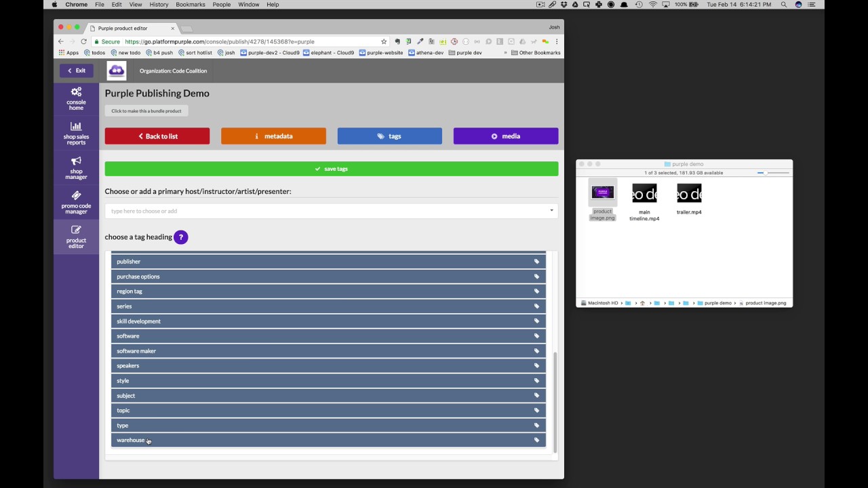Open the host/instructor chooser dropdown arrow
This screenshot has width=868, height=488.
click(x=551, y=211)
